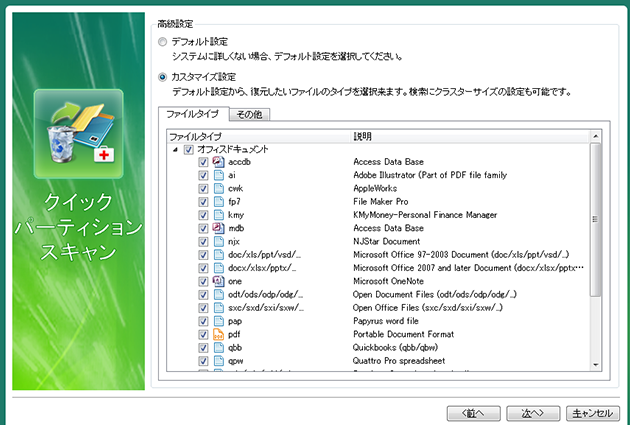
Task: Click the orange pdf file icon
Action: 218,334
